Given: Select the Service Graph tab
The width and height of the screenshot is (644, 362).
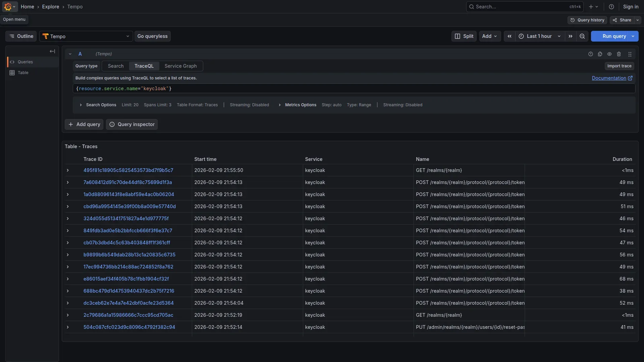Looking at the screenshot, I should [180, 66].
